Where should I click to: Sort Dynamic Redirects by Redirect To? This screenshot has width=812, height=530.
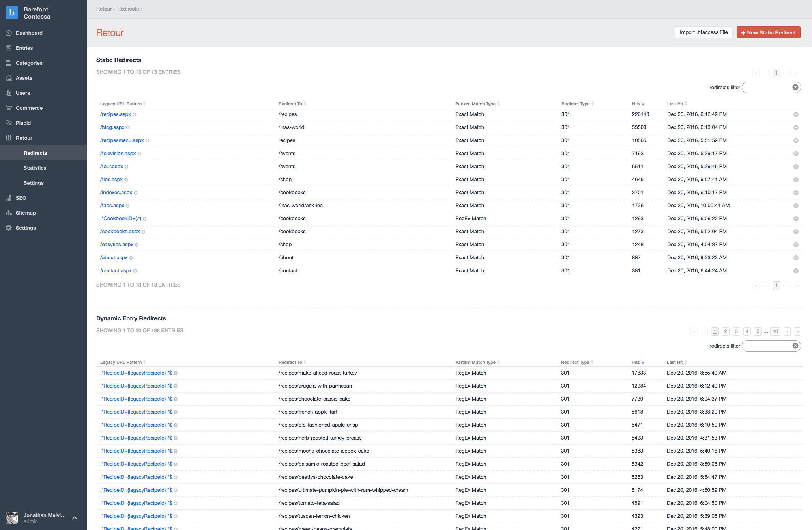click(x=292, y=362)
